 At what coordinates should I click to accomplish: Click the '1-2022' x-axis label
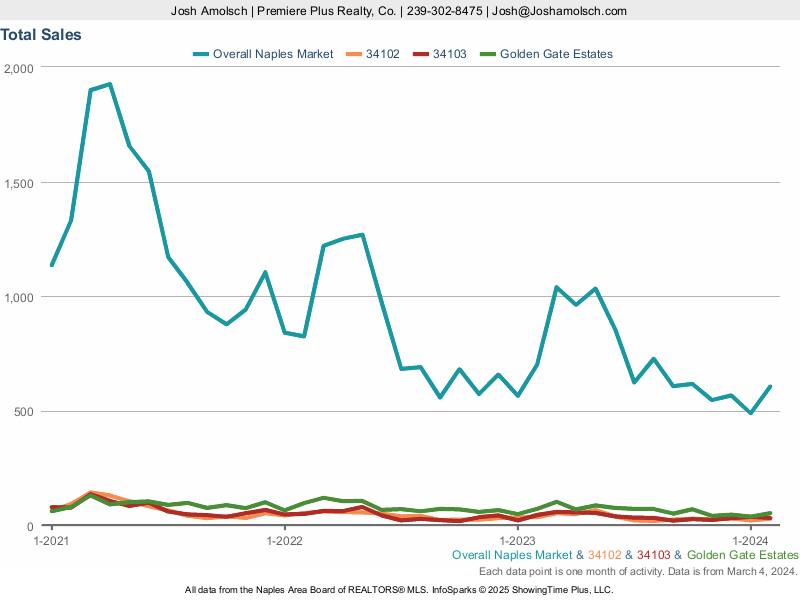[285, 541]
